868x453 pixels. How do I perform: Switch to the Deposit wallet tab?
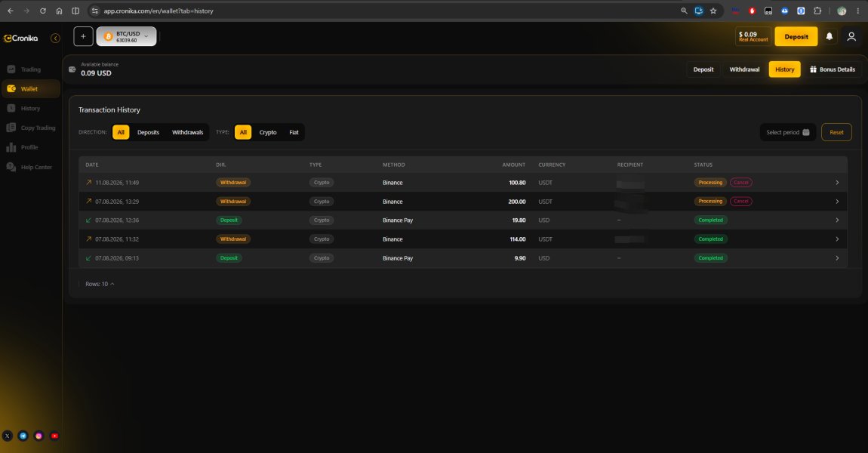click(x=703, y=69)
